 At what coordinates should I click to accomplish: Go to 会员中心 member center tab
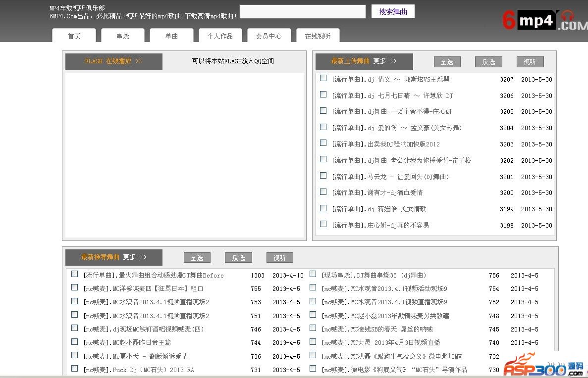(268, 36)
